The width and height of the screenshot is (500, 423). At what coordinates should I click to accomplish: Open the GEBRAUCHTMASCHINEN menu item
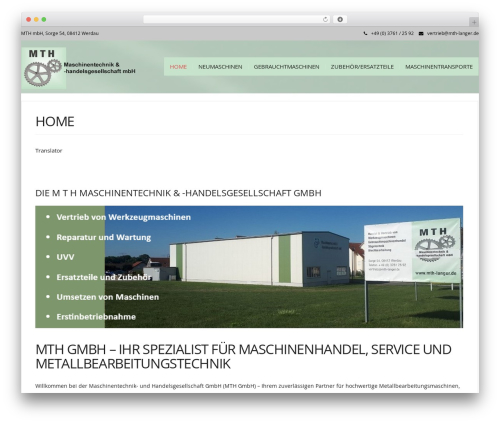click(x=286, y=67)
